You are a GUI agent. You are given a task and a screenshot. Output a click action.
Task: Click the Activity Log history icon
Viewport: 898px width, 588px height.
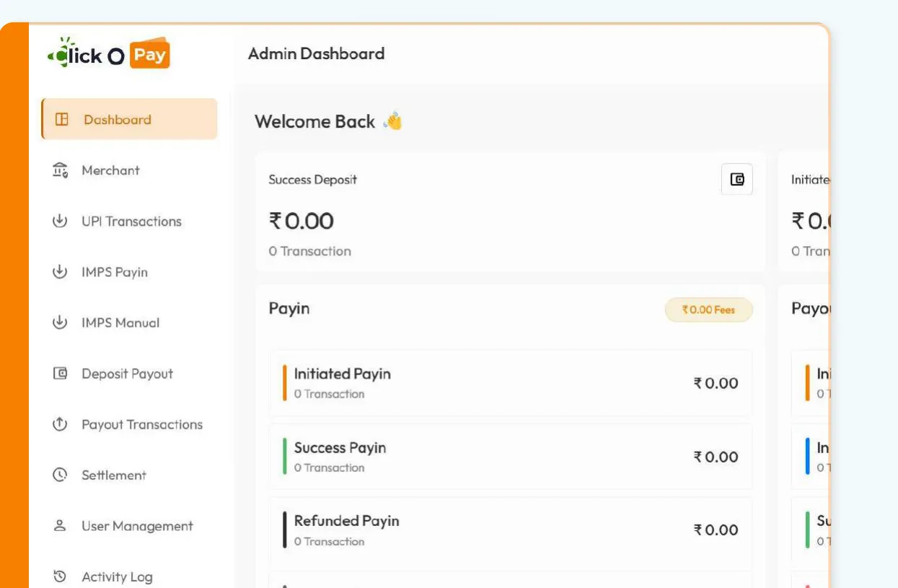pos(61,576)
